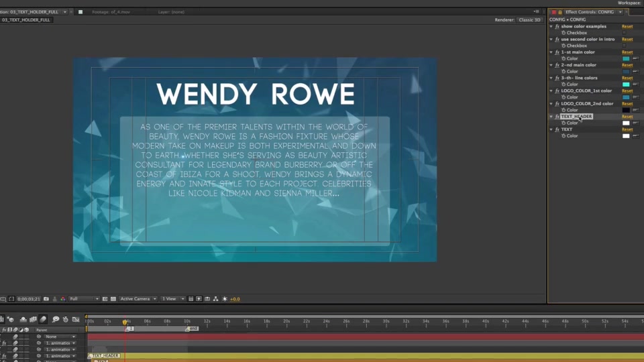The height and width of the screenshot is (362, 644).
Task: Collapse the TEXT effect twirl arrow
Action: click(551, 129)
